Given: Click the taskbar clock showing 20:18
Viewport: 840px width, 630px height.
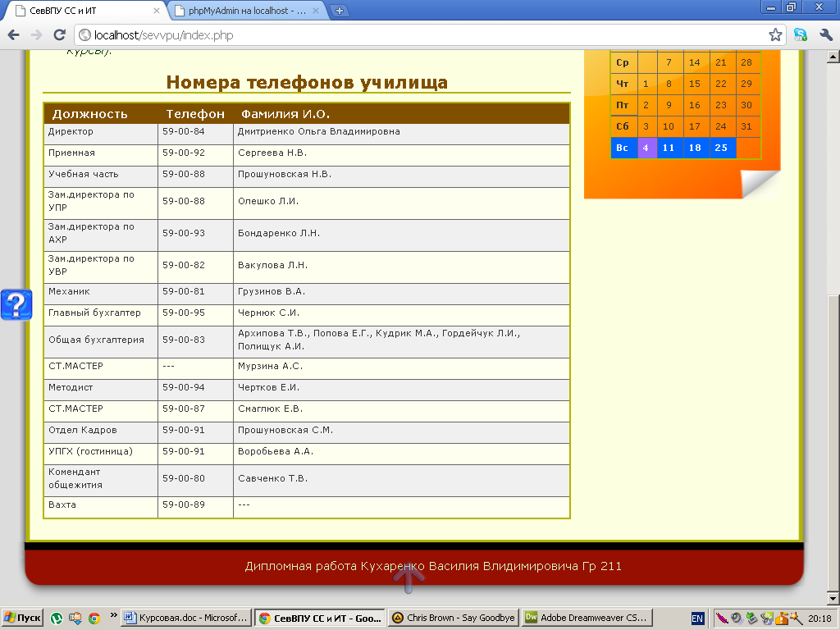Looking at the screenshot, I should click(819, 619).
